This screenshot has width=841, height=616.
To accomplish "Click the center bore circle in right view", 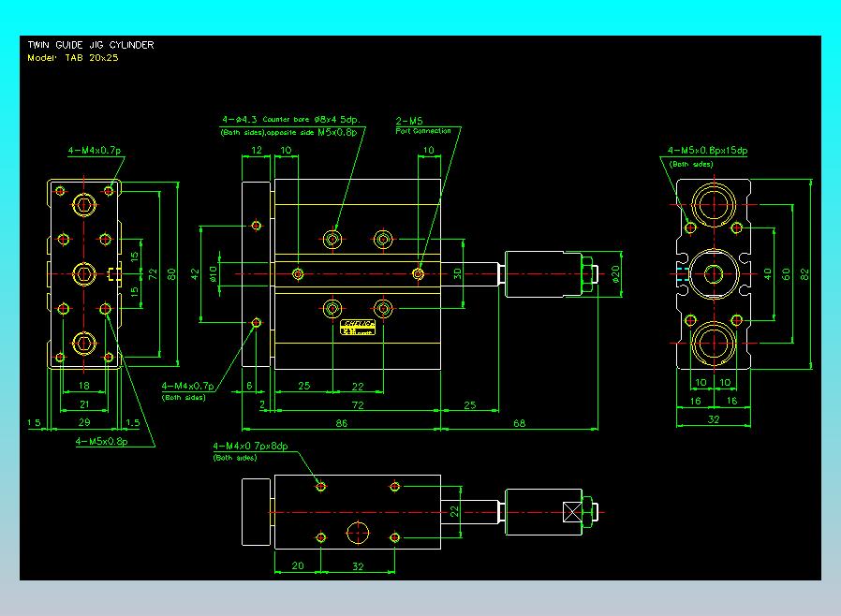I will tap(714, 274).
